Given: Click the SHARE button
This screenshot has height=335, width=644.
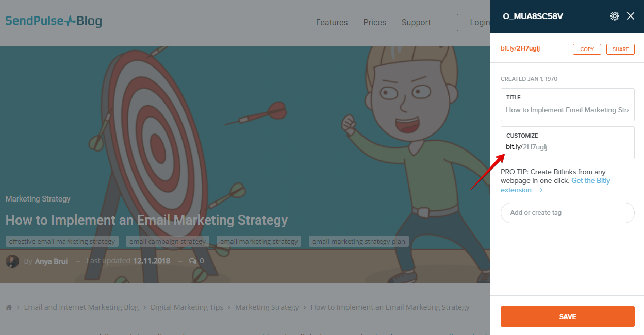Looking at the screenshot, I should (x=620, y=49).
